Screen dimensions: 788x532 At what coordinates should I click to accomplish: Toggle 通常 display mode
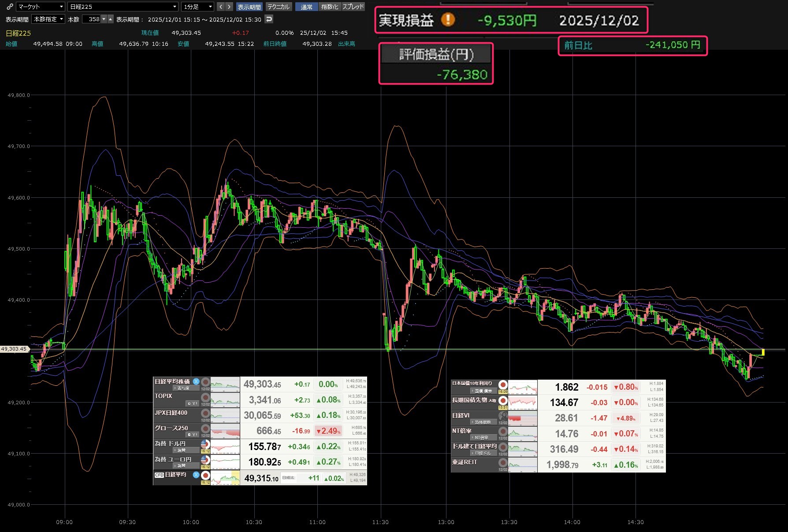coord(306,7)
